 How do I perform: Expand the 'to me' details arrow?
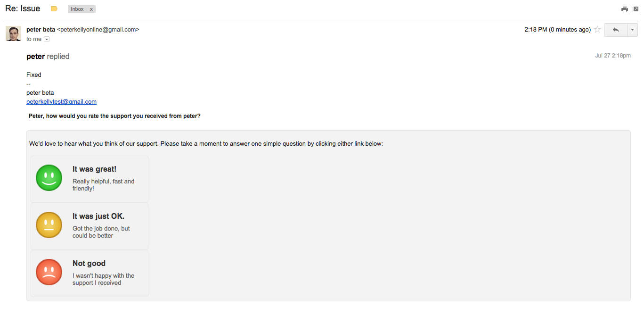(47, 39)
